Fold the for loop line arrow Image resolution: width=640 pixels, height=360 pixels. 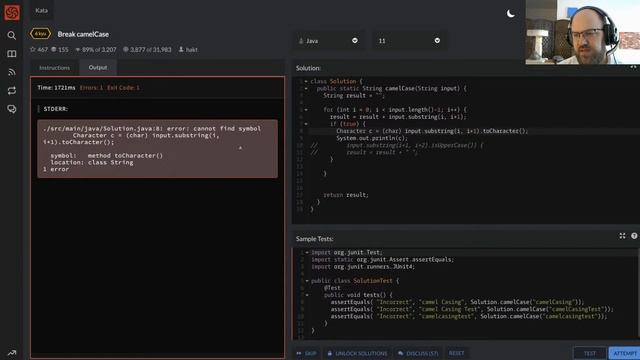coord(306,109)
